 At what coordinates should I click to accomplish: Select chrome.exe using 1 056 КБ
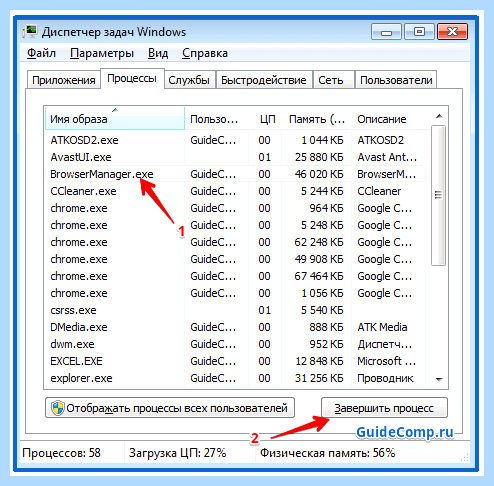(x=235, y=293)
